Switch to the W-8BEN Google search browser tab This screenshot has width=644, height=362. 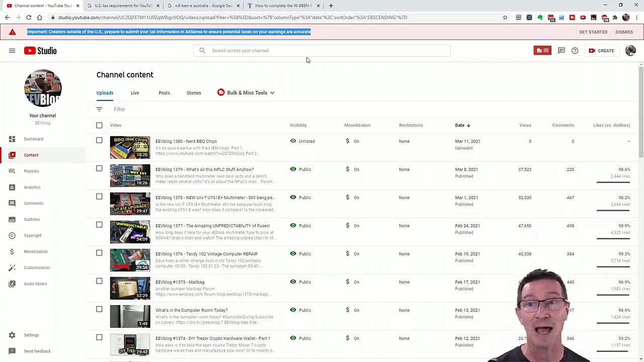pyautogui.click(x=203, y=6)
